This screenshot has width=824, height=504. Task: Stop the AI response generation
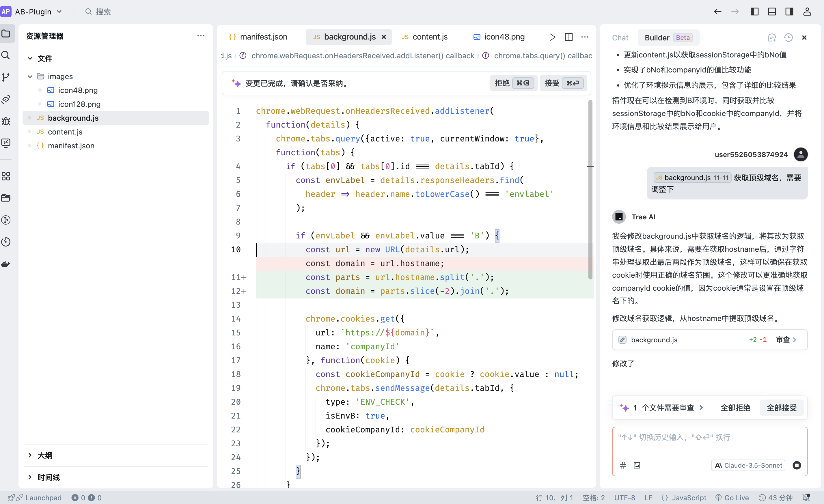pos(797,465)
